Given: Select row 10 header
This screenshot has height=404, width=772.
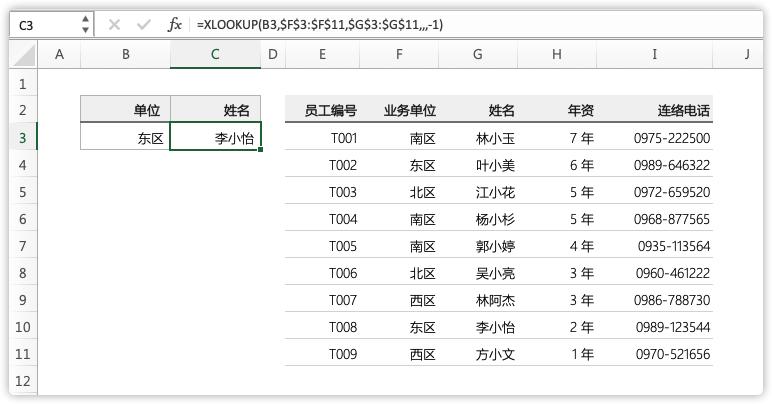Looking at the screenshot, I should 23,327.
